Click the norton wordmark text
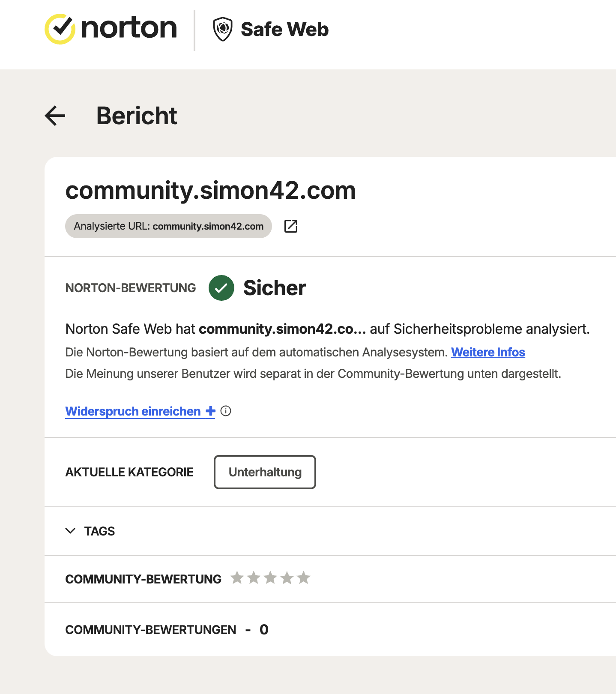Screen dimensions: 616x694 pyautogui.click(x=129, y=28)
